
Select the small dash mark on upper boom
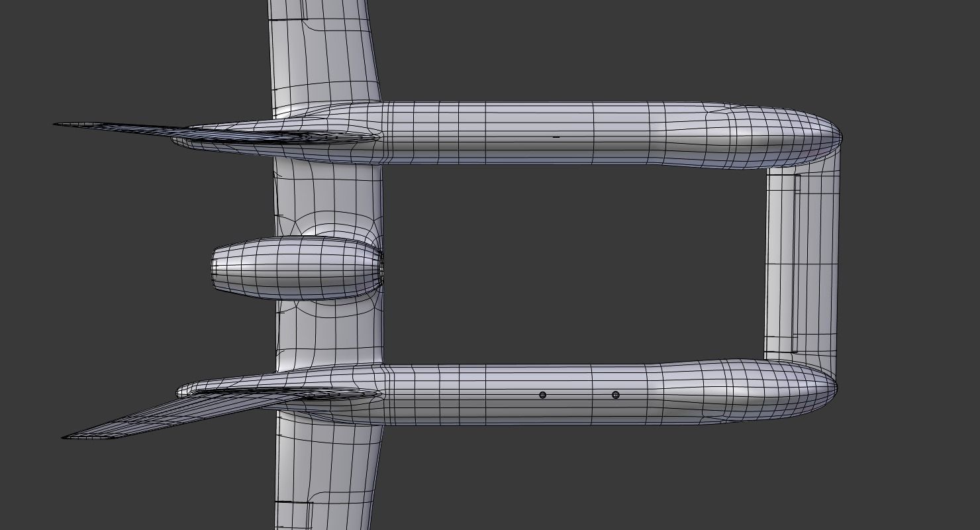coord(556,137)
